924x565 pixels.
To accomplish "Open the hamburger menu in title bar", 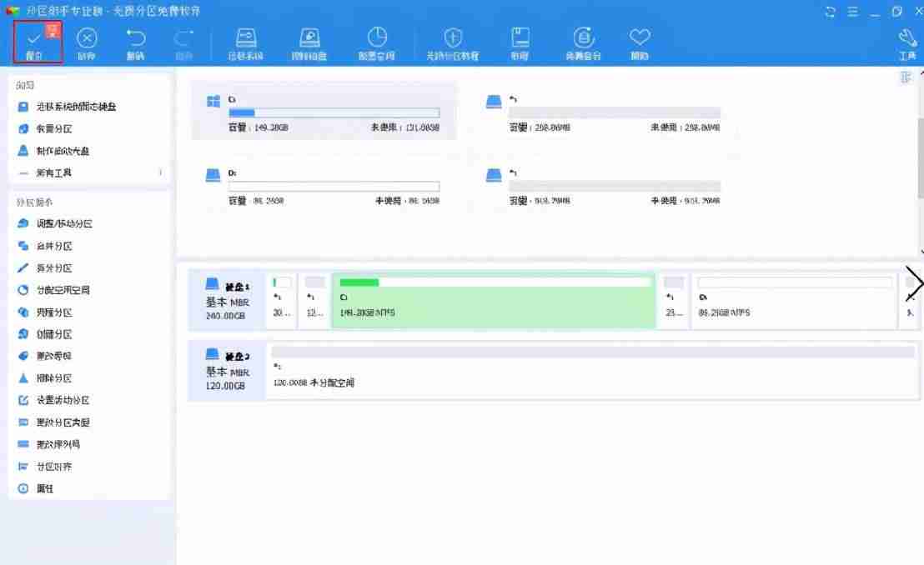I will click(x=852, y=11).
